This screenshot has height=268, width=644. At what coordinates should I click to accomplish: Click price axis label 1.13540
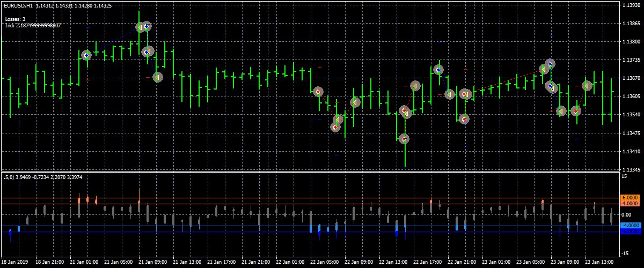coord(631,115)
